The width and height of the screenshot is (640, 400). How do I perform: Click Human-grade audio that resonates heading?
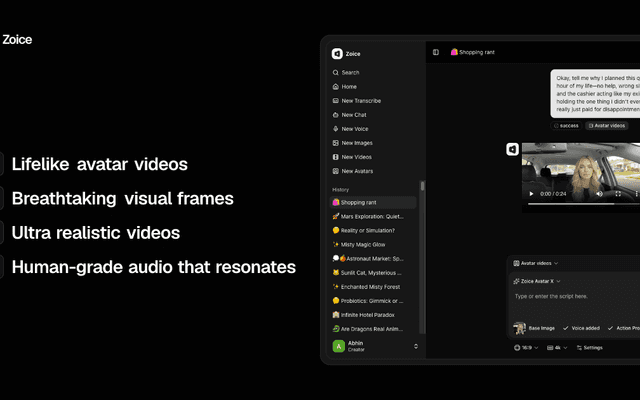point(153,267)
